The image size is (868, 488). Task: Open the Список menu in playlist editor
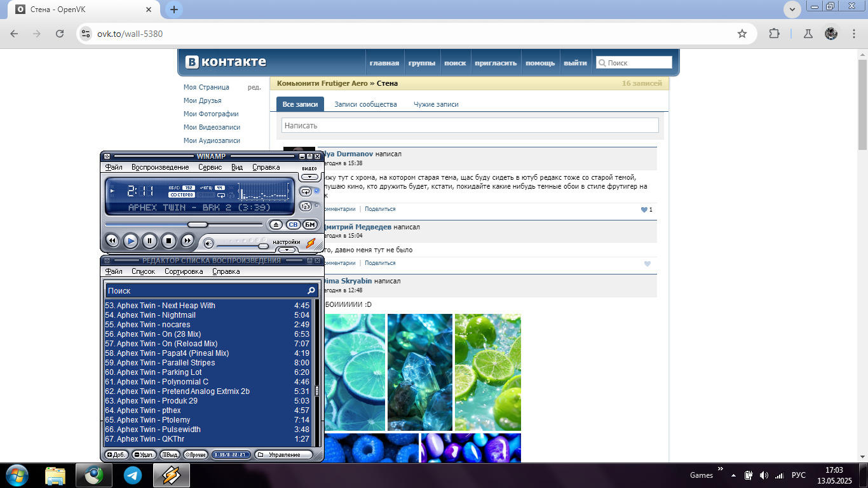[x=143, y=271]
